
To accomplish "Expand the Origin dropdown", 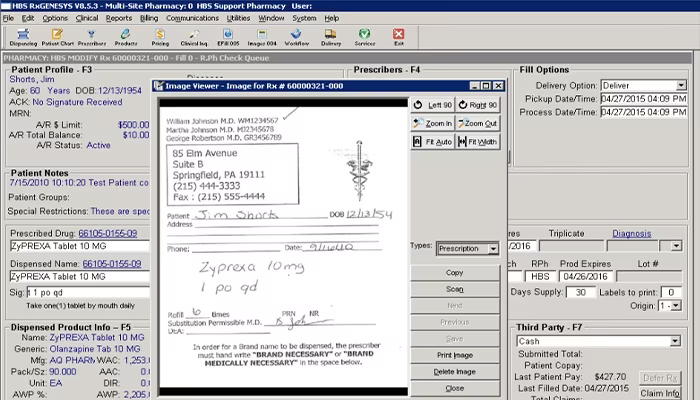I will (676, 306).
